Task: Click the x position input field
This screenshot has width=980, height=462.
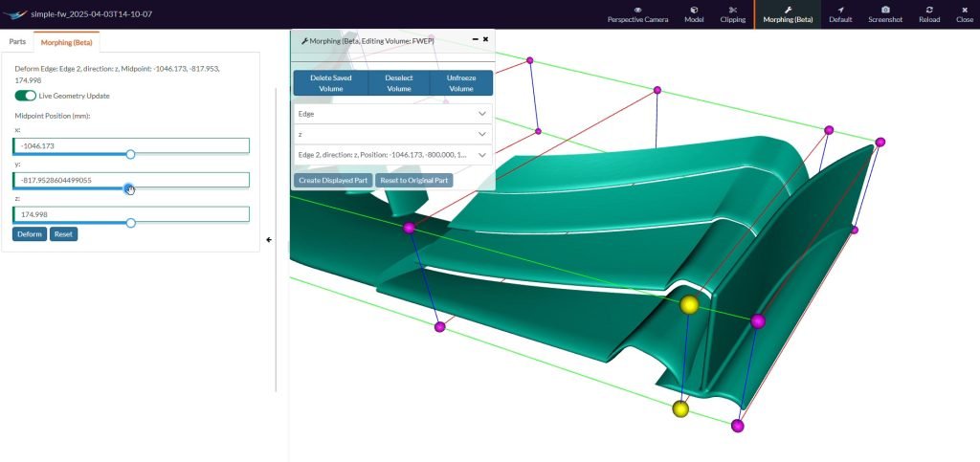Action: [x=131, y=145]
